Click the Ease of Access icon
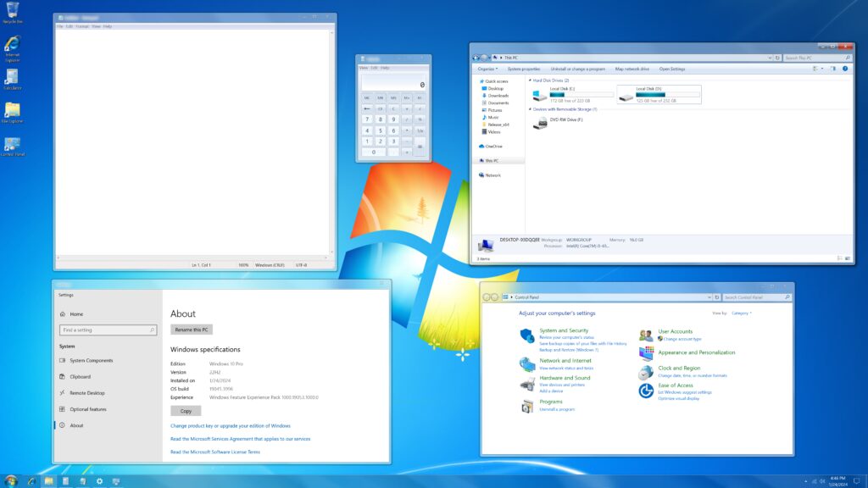This screenshot has width=868, height=488. [x=645, y=391]
